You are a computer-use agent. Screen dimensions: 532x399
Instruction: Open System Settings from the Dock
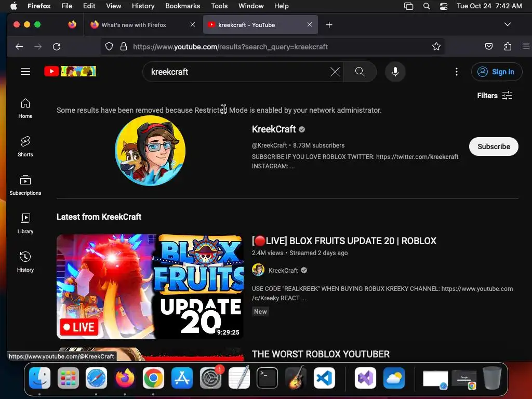tap(210, 378)
